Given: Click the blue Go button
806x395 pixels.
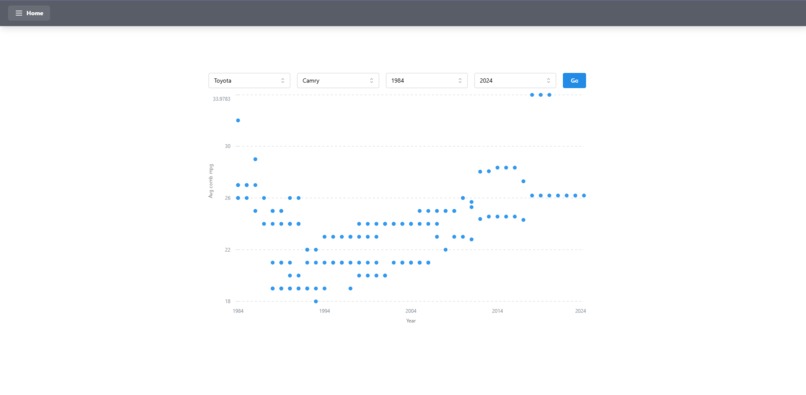Looking at the screenshot, I should 574,81.
